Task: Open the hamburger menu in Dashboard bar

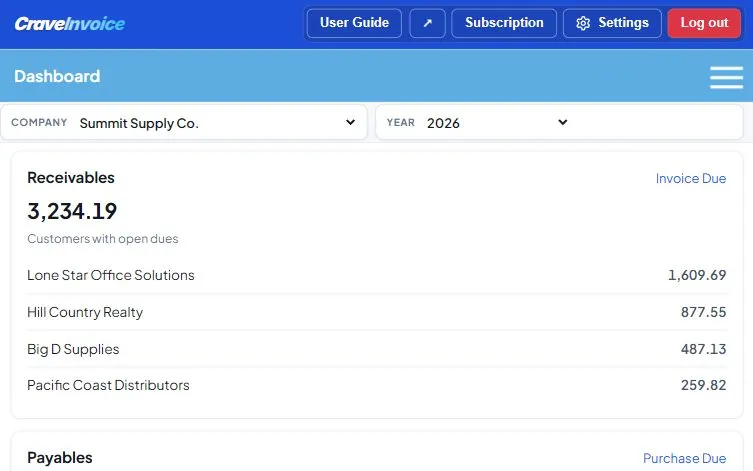Action: (726, 77)
